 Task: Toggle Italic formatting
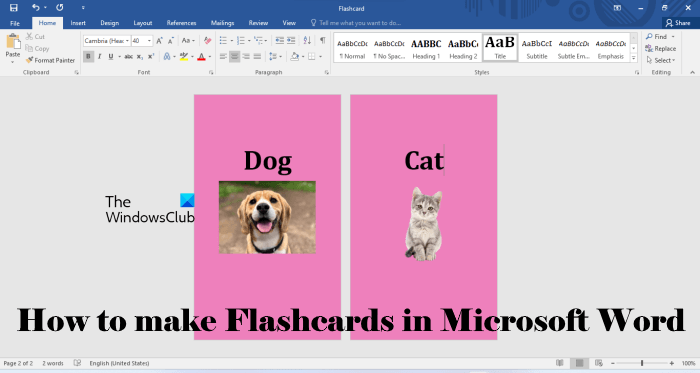(100, 57)
